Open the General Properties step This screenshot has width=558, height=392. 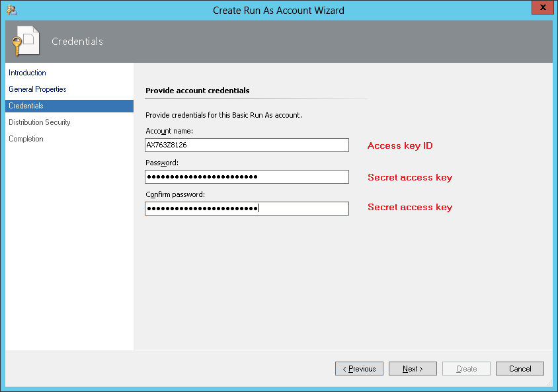[x=38, y=89]
